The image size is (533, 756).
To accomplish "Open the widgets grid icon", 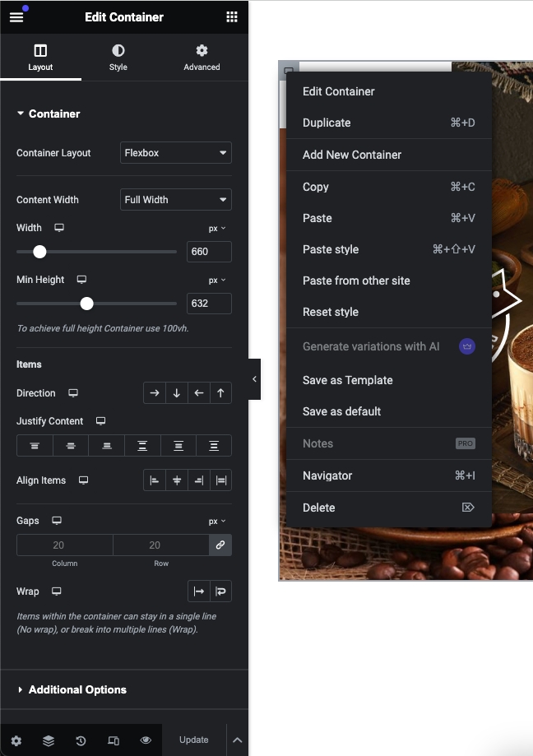I will tap(232, 17).
